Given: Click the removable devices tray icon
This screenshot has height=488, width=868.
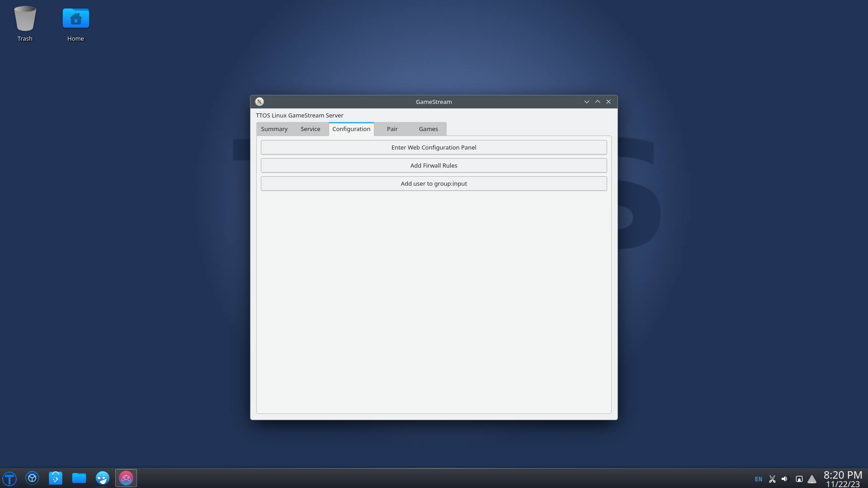Looking at the screenshot, I should (x=799, y=479).
